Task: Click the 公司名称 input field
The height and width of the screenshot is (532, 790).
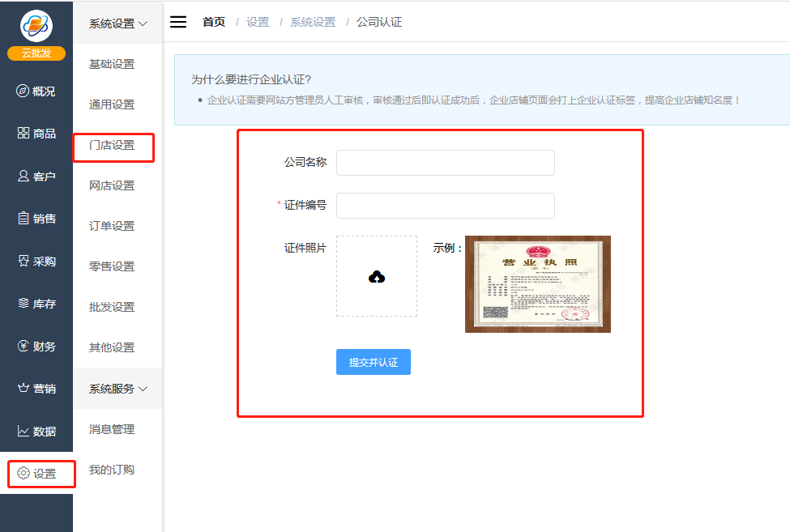Action: click(445, 163)
